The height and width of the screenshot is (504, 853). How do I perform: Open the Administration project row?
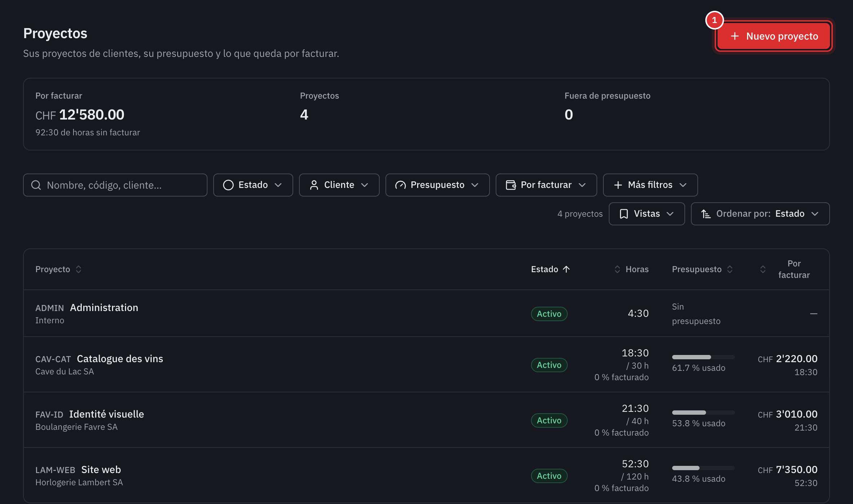[x=426, y=314]
